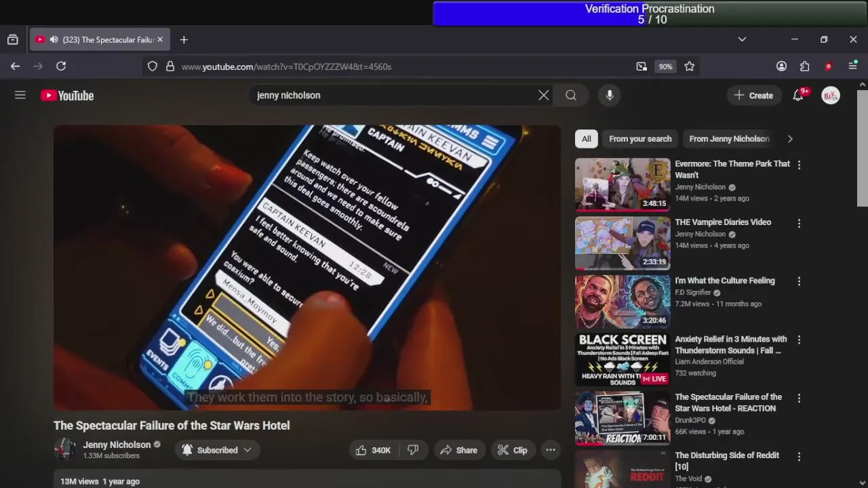The image size is (868, 488).
Task: Open the account avatar menu
Action: pos(831,96)
